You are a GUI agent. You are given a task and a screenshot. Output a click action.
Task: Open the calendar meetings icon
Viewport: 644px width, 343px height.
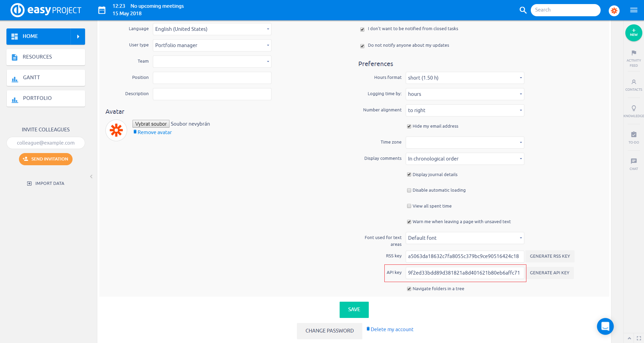pos(102,10)
